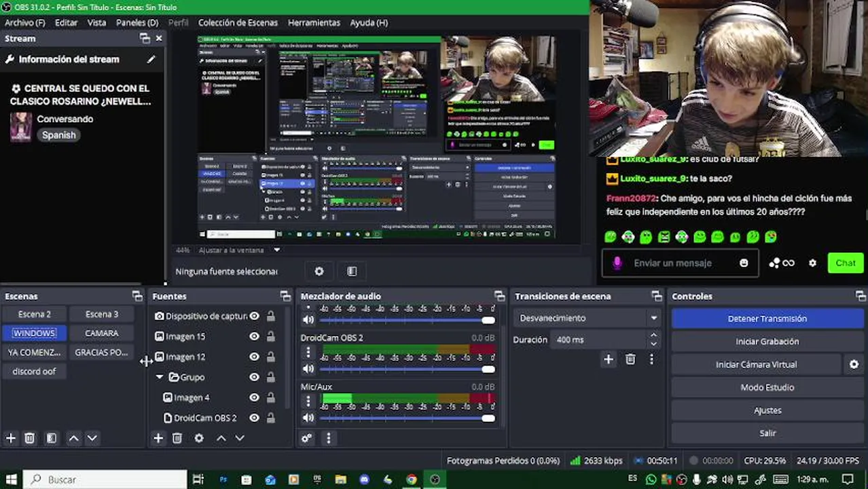Hide the Grupo source group
868x489 pixels.
tap(254, 377)
